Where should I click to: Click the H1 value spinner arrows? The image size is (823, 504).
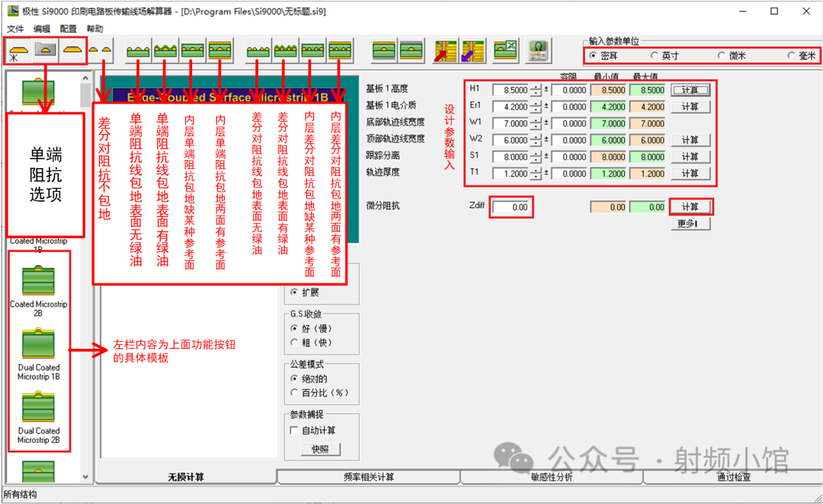coord(536,90)
